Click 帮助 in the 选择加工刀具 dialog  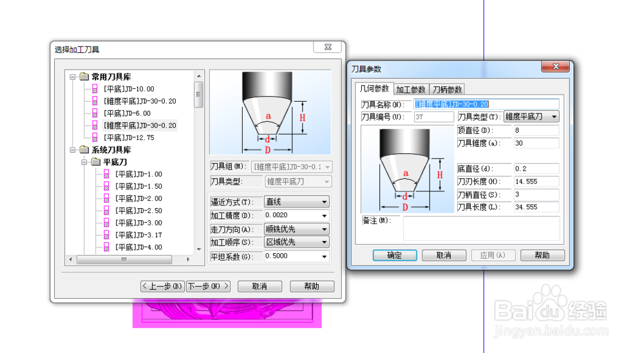coord(312,286)
